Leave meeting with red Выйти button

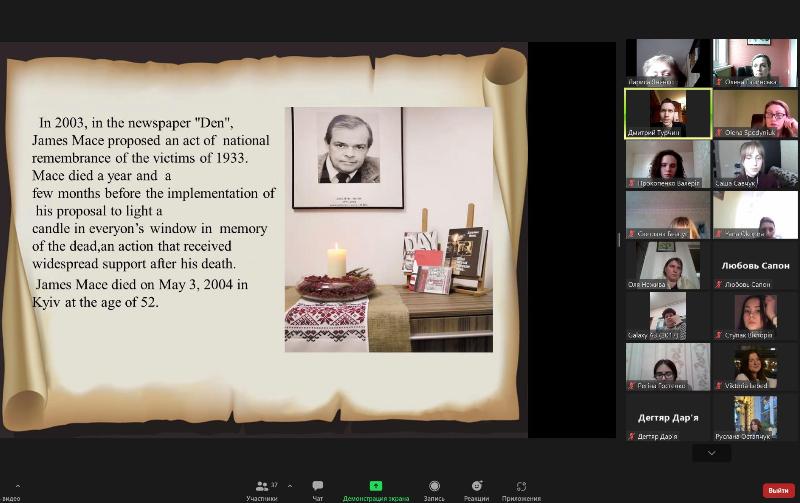click(x=778, y=490)
